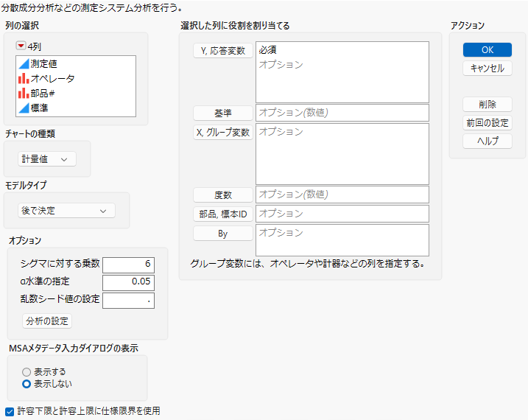Select the オペレータ column name
Screen dimensions: 528x420
[52, 79]
